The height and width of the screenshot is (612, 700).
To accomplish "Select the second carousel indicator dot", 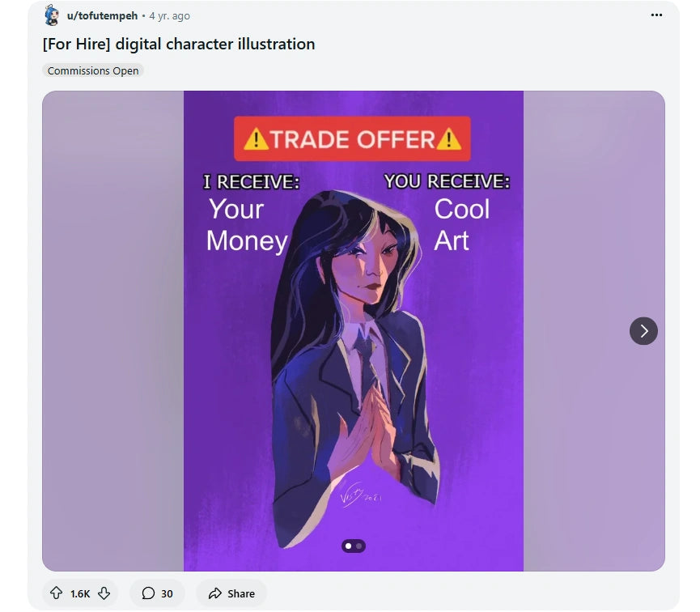I will tap(359, 546).
